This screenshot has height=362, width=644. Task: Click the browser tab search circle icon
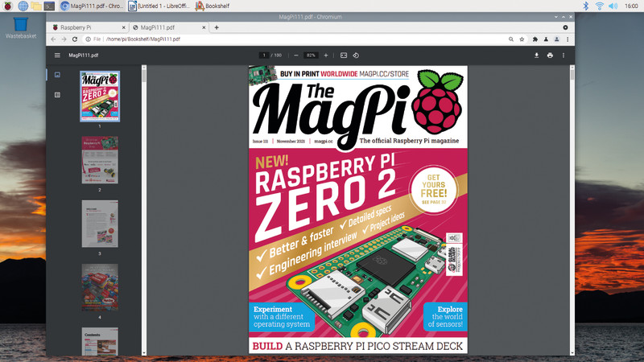(566, 27)
